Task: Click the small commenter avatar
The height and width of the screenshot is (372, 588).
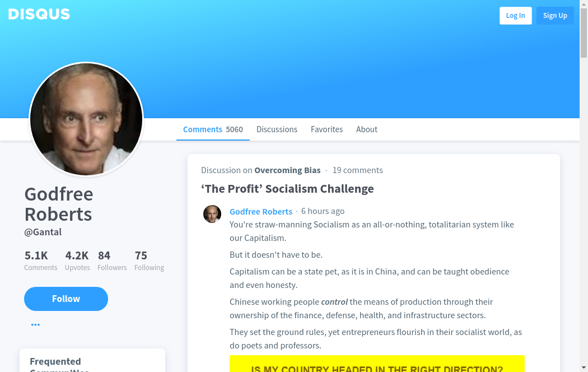Action: pos(212,214)
